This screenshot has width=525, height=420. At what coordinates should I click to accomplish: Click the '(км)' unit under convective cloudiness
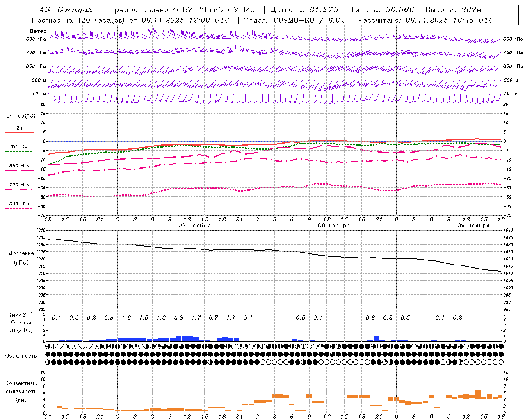[x=21, y=399]
